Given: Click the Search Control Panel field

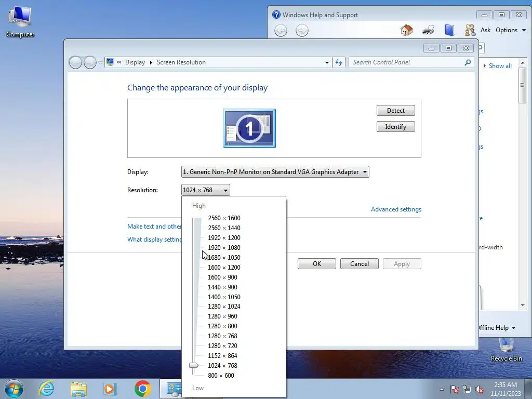Looking at the screenshot, I should (x=411, y=62).
